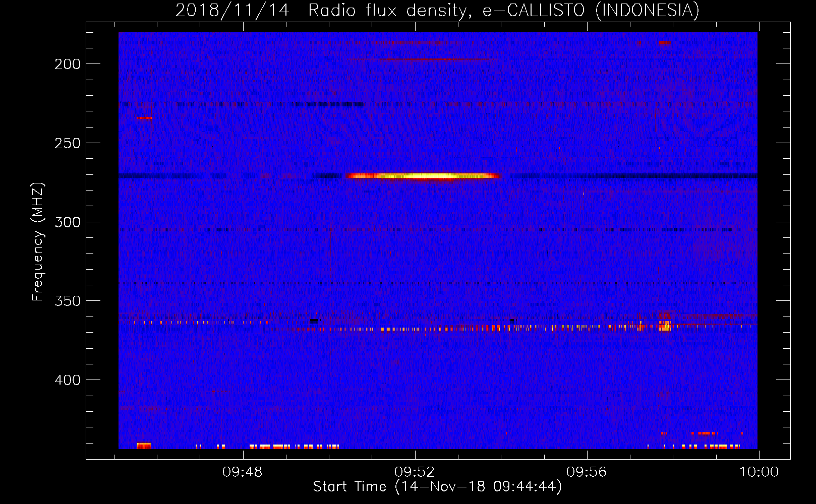816x504 pixels.
Task: Click the 09:56 time tick label
Action: 587,472
